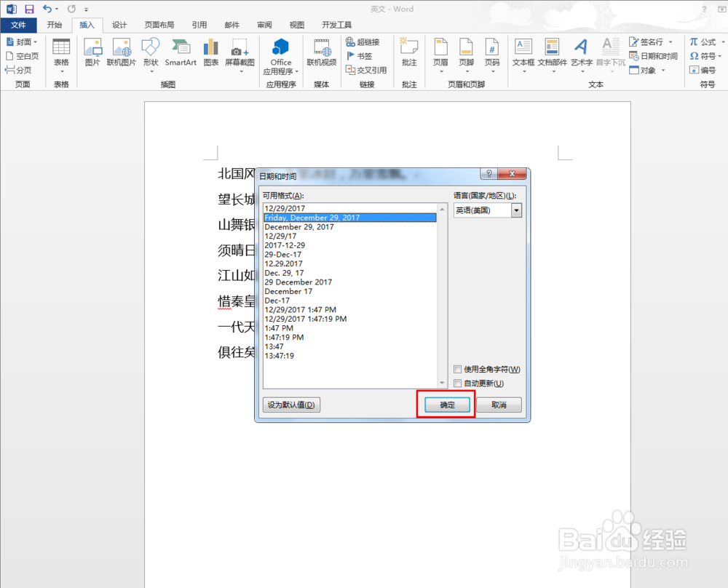Click the 确定 button
The image size is (728, 588).
[x=447, y=405]
